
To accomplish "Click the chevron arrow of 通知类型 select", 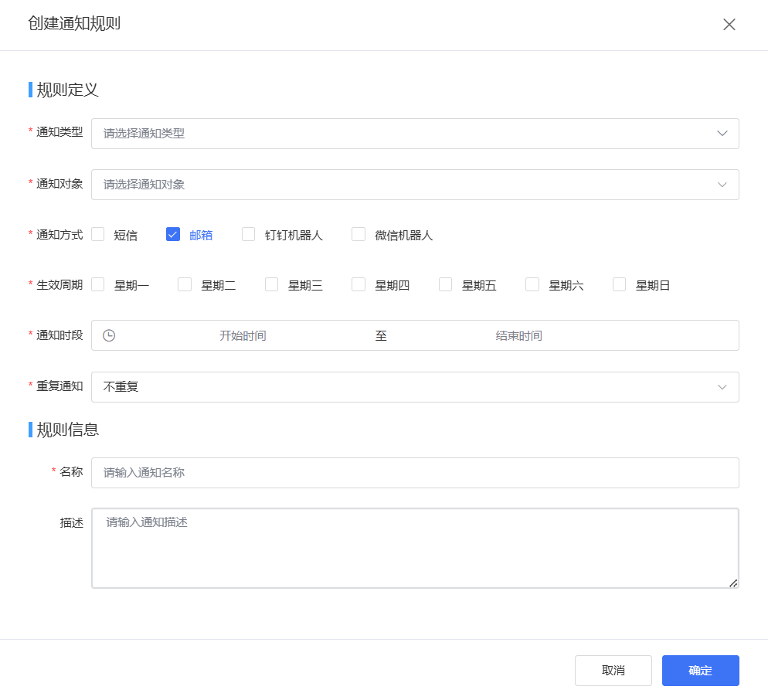I will tap(722, 133).
